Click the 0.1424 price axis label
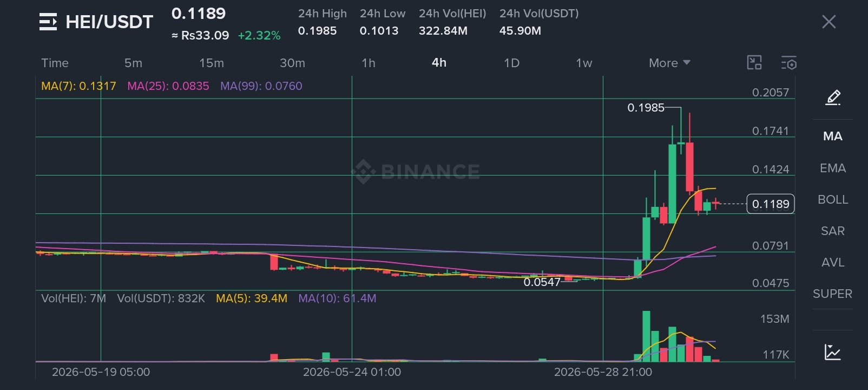The image size is (868, 390). tap(771, 170)
